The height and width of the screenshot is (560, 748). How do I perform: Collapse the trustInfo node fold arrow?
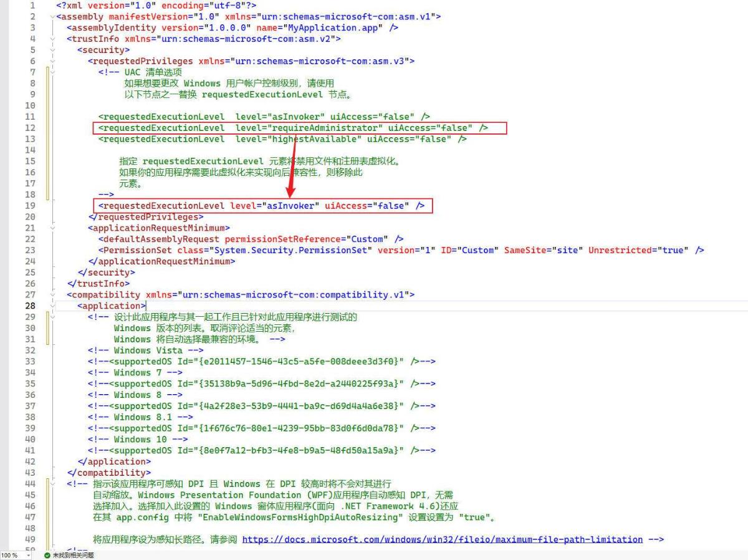pyautogui.click(x=51, y=39)
